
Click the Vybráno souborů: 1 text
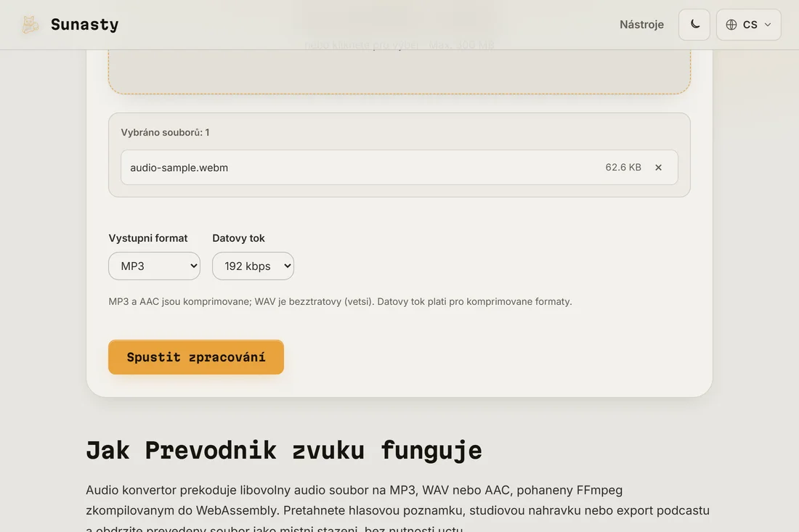pyautogui.click(x=165, y=132)
